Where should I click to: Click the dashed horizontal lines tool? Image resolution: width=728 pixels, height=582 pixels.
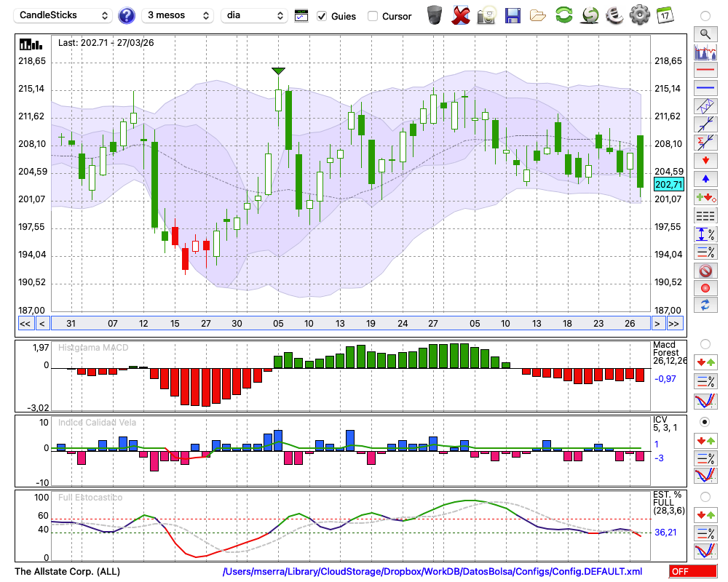click(705, 215)
